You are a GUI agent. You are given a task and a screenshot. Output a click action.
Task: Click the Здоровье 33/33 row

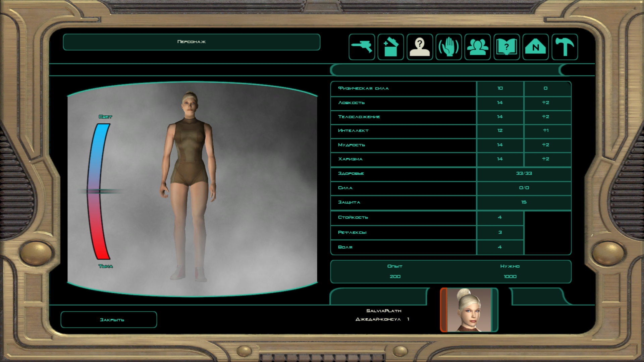pyautogui.click(x=450, y=174)
